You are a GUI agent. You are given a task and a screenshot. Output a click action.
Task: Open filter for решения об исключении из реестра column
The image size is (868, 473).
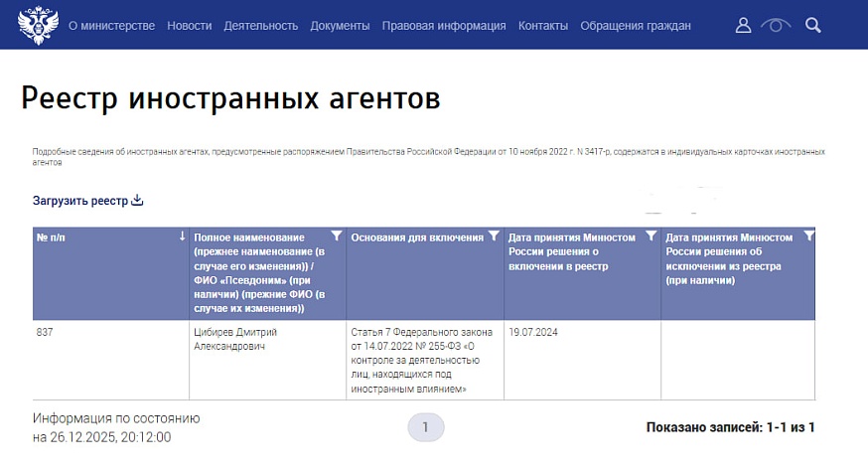[808, 236]
